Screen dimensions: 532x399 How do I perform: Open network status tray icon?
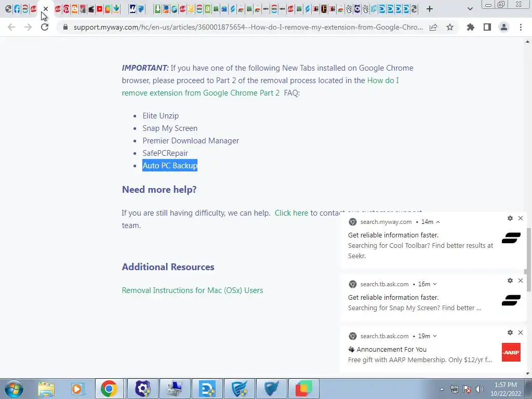[x=454, y=389]
